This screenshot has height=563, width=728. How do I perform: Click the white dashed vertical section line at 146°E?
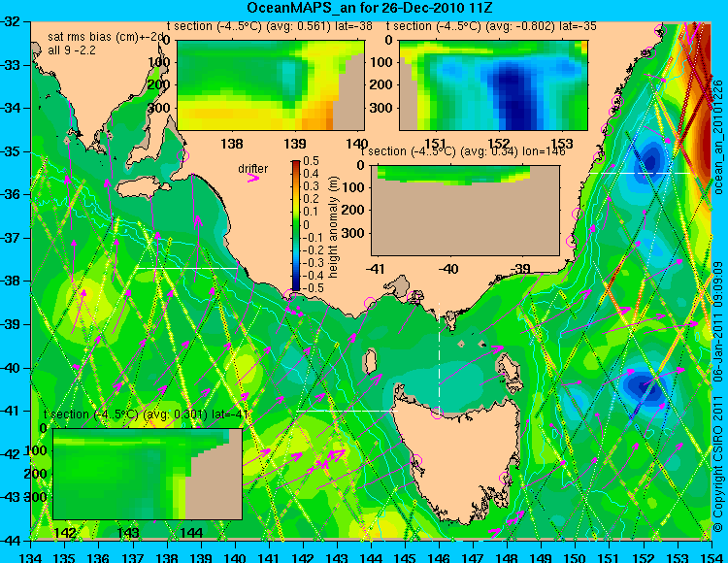click(439, 357)
